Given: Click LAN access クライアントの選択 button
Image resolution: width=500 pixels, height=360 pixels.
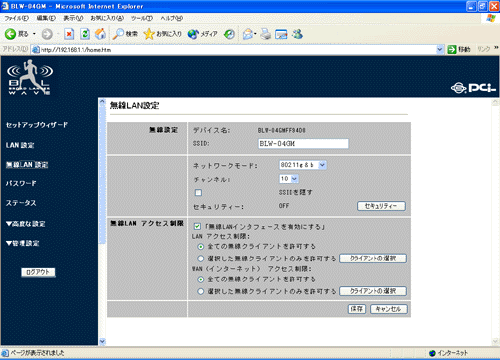Looking at the screenshot, I should (373, 258).
